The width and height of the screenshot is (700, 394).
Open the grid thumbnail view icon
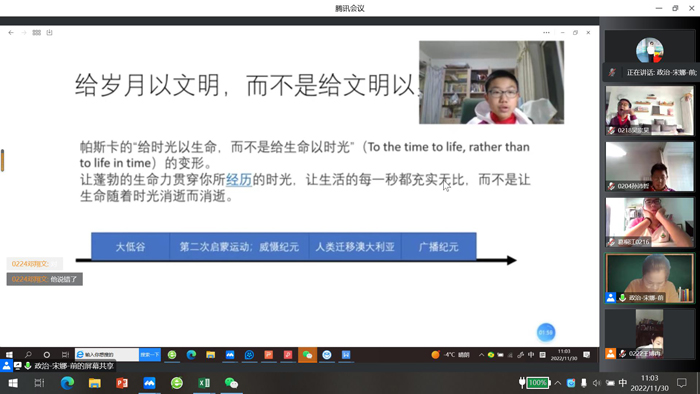pyautogui.click(x=37, y=33)
